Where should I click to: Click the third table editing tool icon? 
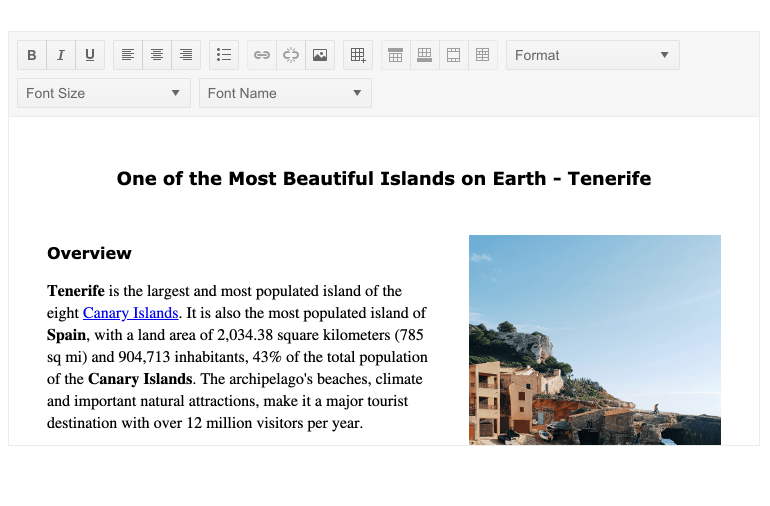pyautogui.click(x=454, y=55)
